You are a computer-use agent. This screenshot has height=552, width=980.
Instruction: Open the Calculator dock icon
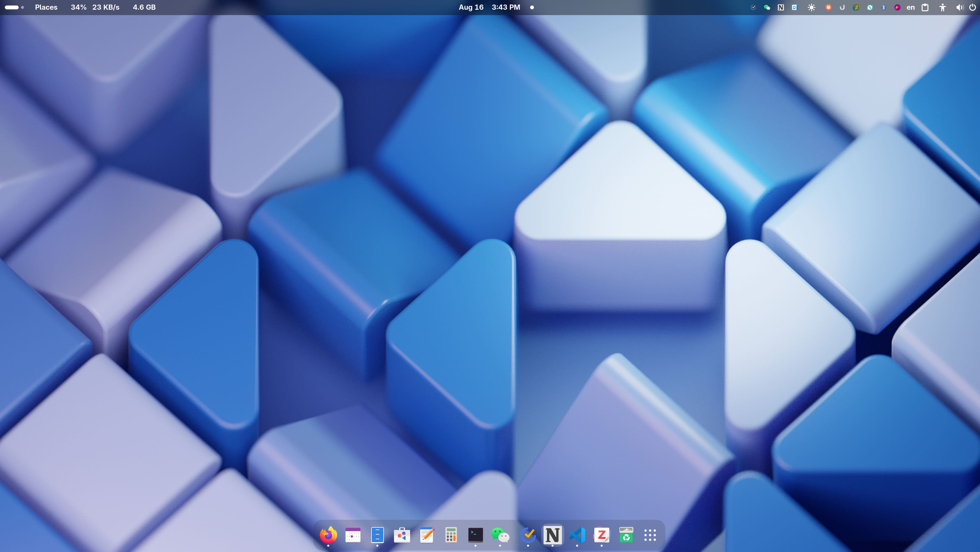[451, 535]
